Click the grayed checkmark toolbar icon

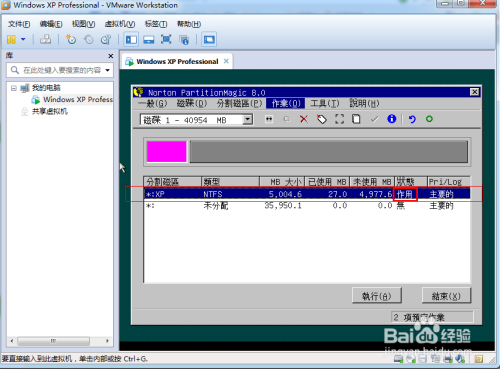coord(374,119)
